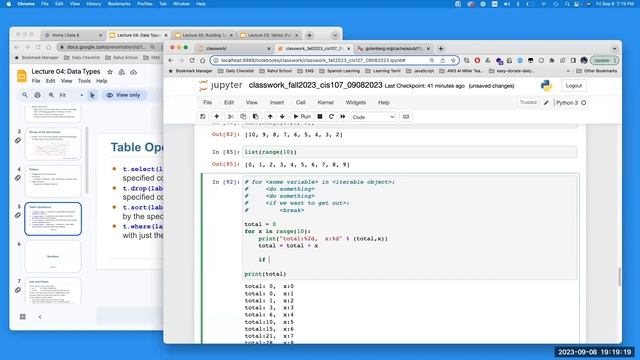Cut selected cells with the scissors icon
Image resolution: width=640 pixels, height=360 pixels.
coord(231,117)
